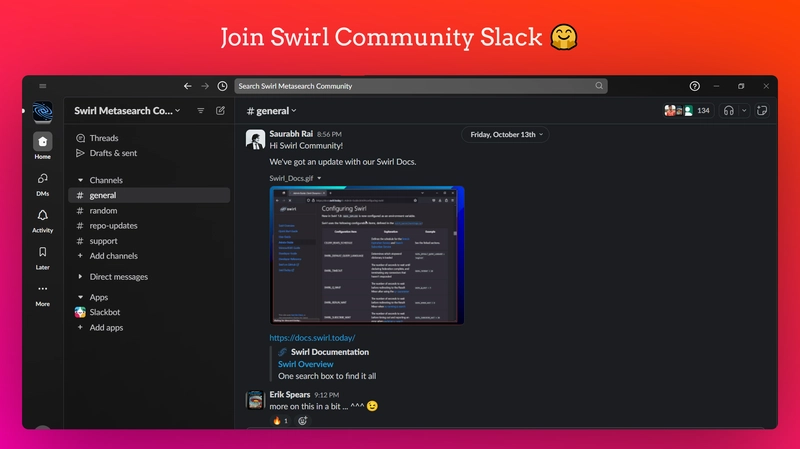
Task: Open the https://docs.swirl.today/ link
Action: point(312,338)
